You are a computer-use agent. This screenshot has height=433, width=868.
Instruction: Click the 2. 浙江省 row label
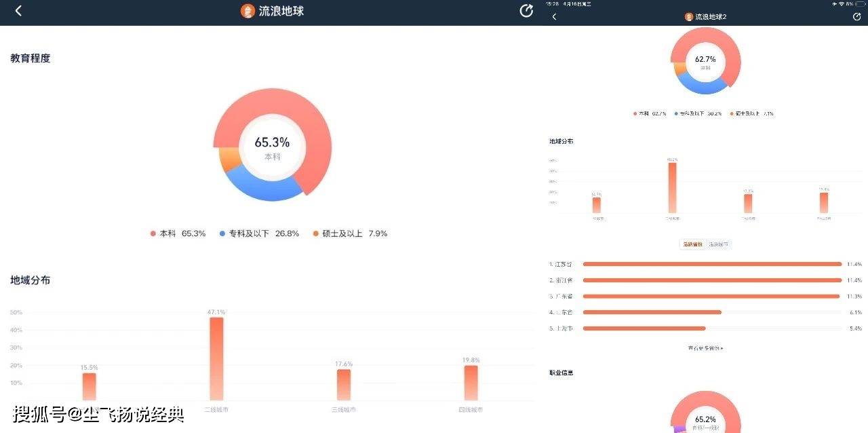561,280
